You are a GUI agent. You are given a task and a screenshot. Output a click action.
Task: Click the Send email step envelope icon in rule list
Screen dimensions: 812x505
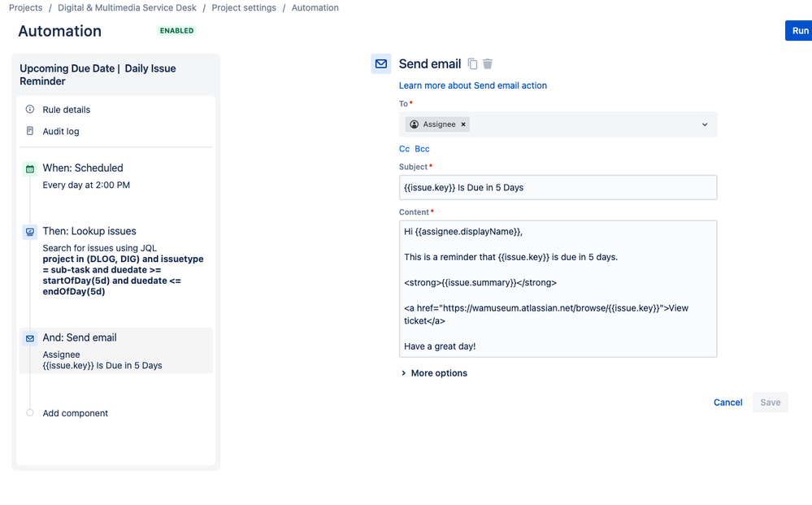[x=30, y=338]
